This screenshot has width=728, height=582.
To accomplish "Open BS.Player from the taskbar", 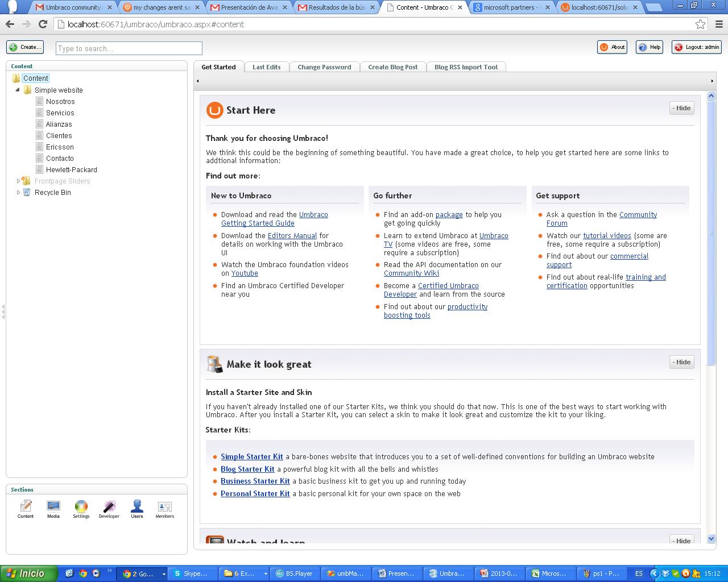I will [296, 573].
